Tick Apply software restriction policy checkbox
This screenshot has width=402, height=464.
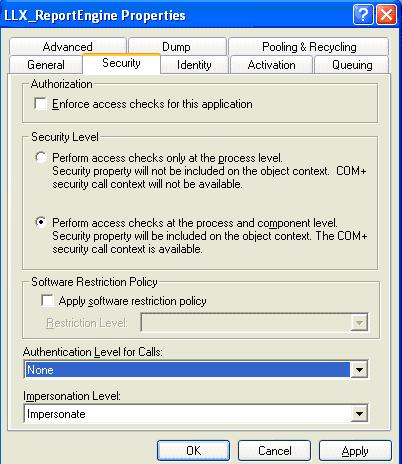pyautogui.click(x=47, y=300)
